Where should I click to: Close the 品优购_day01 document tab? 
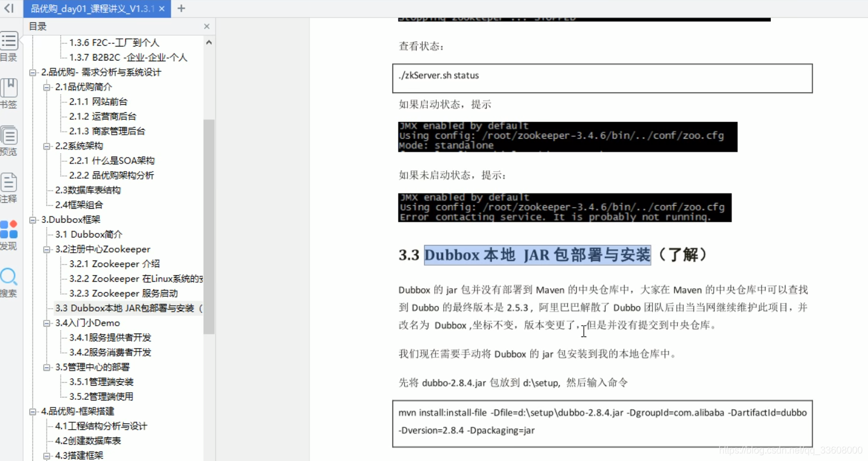(162, 9)
